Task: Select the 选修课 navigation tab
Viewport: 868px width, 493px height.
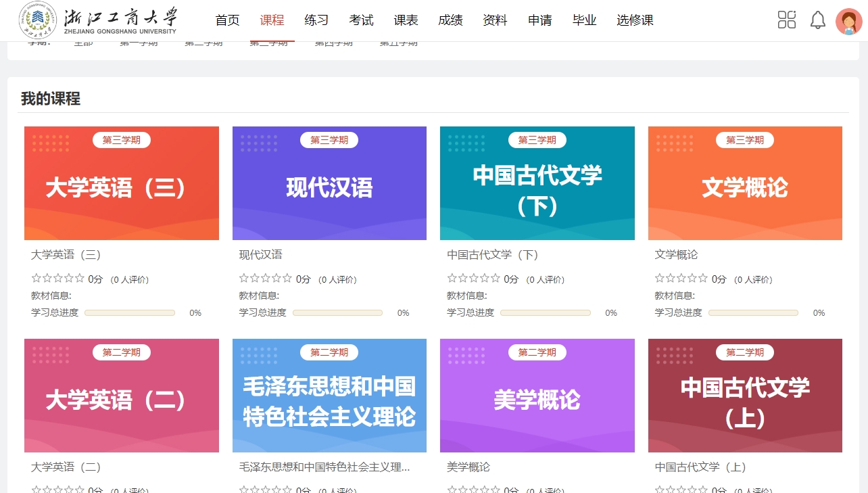Action: [x=635, y=20]
